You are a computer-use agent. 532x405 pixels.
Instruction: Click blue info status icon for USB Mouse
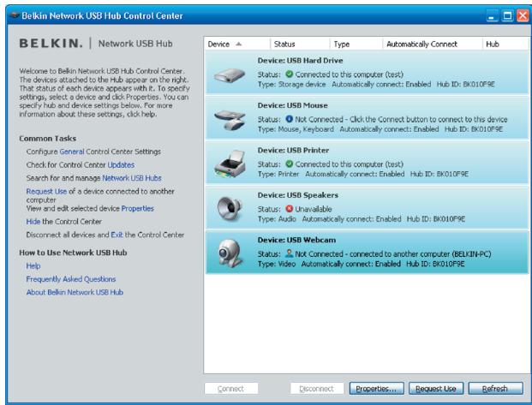[289, 119]
